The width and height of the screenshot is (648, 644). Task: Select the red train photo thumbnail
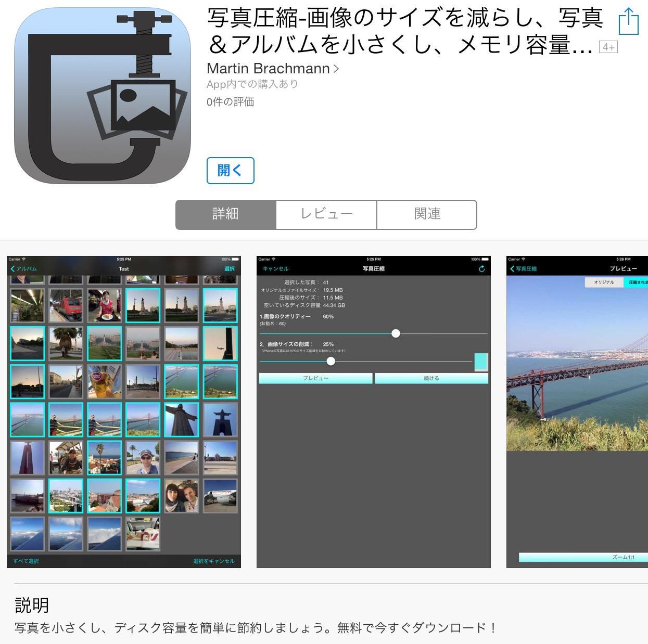click(x=66, y=305)
